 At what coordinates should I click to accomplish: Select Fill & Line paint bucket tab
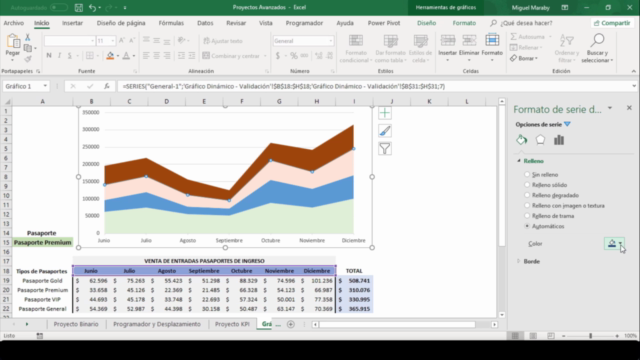(521, 140)
